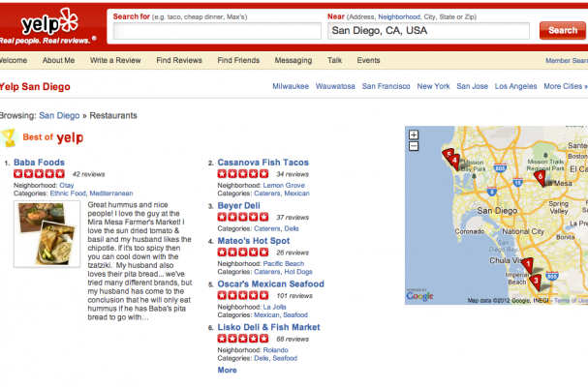Click La Jolla neighborhood link

tap(274, 307)
